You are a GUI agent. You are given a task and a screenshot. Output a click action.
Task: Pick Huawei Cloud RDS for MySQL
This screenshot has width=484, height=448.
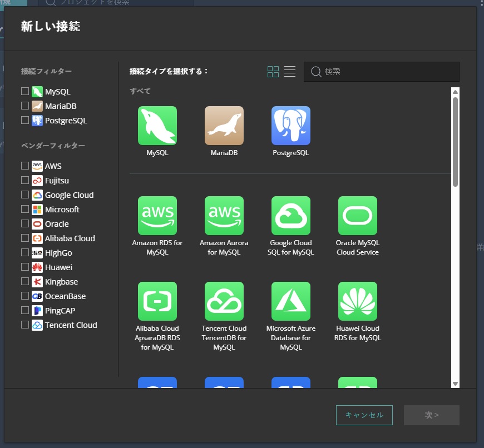357,301
